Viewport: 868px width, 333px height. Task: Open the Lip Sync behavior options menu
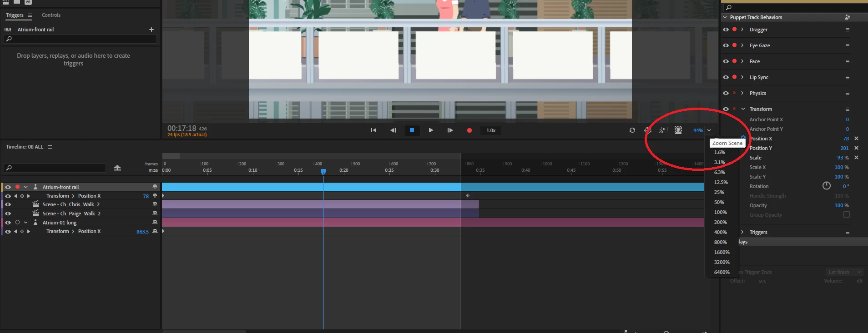(848, 77)
